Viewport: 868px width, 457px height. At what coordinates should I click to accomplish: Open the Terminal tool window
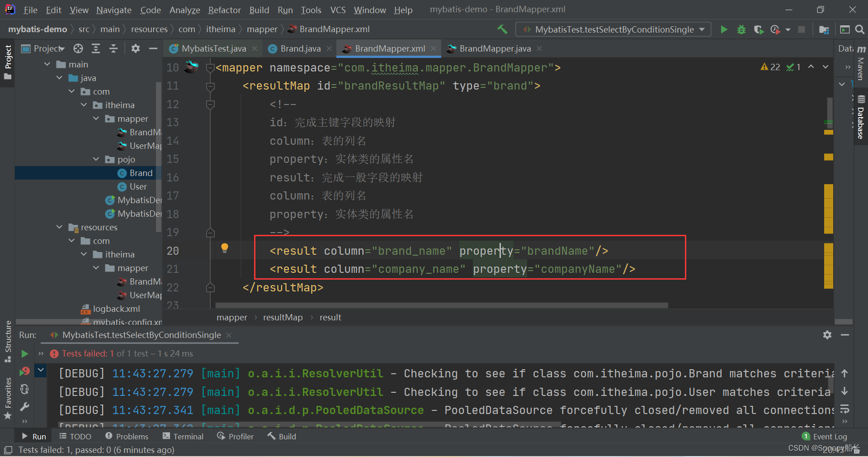(183, 437)
